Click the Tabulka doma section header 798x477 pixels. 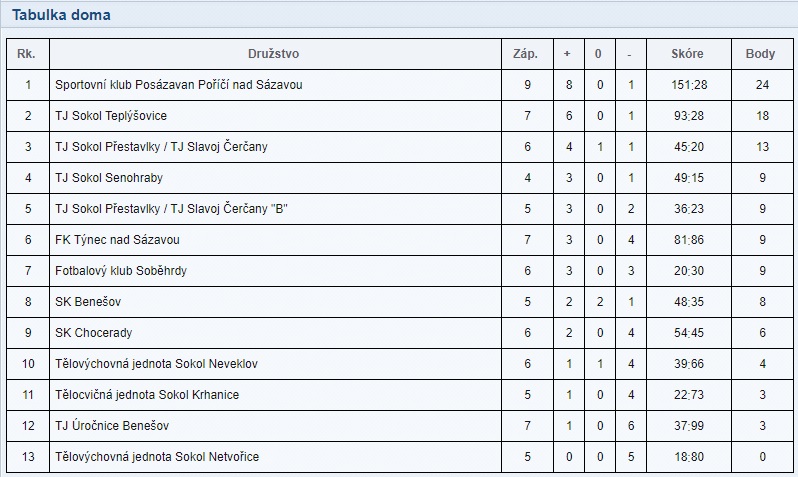(x=61, y=15)
